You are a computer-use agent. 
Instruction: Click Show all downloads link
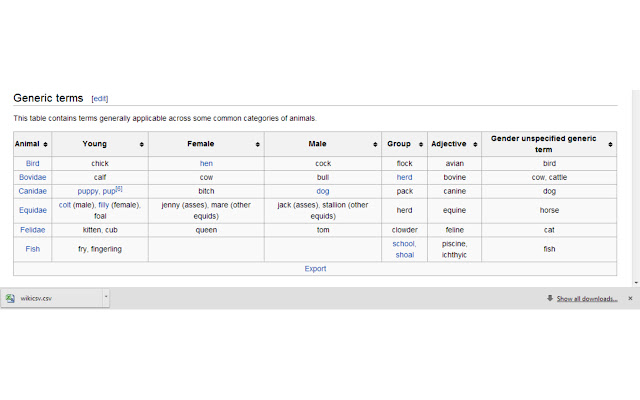click(x=587, y=299)
